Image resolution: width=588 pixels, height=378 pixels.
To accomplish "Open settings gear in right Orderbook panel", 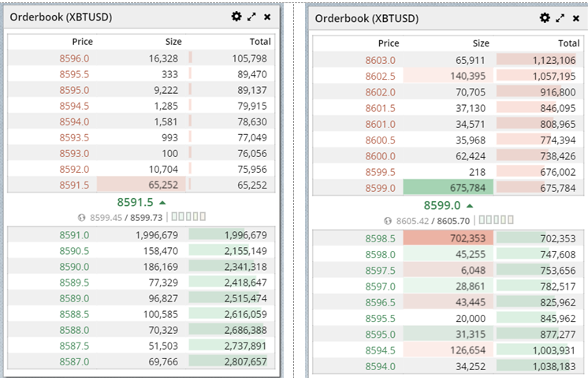I will (545, 17).
